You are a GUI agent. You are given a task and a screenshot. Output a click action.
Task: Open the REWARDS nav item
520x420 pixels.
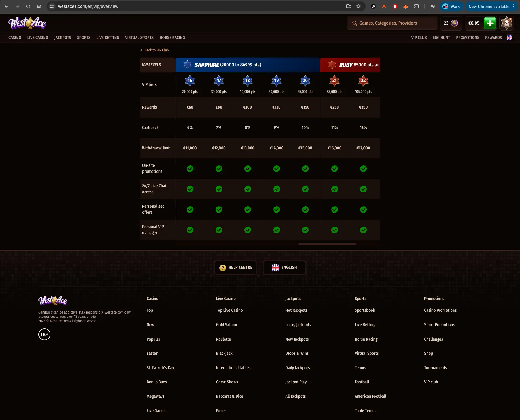pos(494,38)
